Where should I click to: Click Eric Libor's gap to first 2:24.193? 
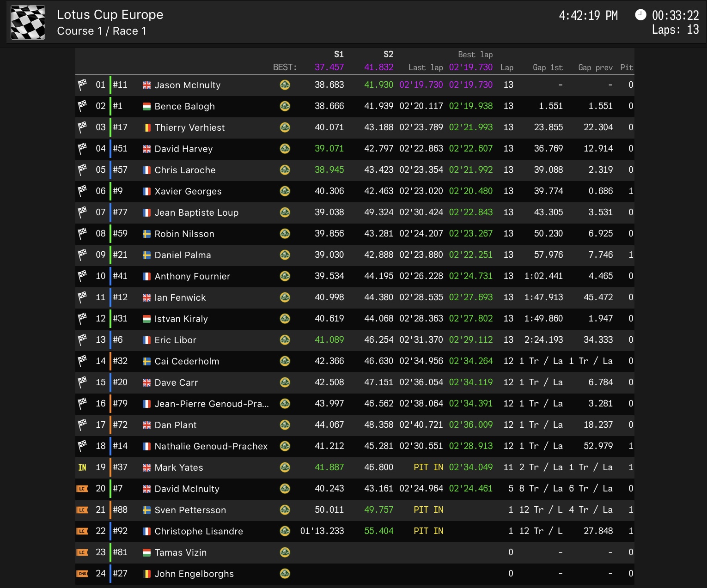click(x=543, y=339)
